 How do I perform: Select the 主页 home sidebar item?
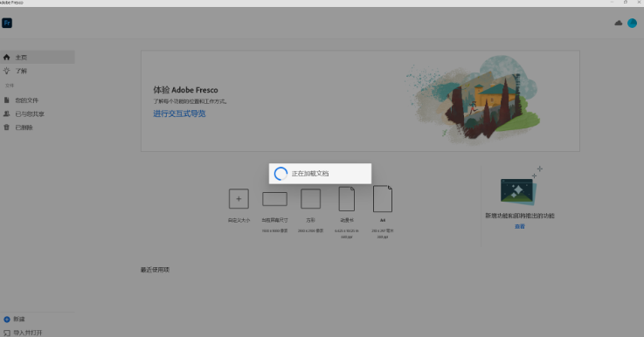[38, 58]
